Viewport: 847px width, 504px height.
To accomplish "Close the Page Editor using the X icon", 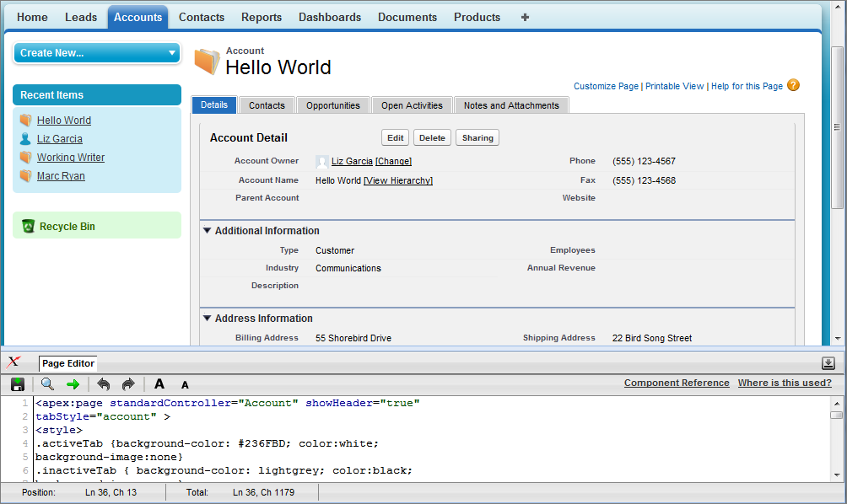I will pos(13,362).
